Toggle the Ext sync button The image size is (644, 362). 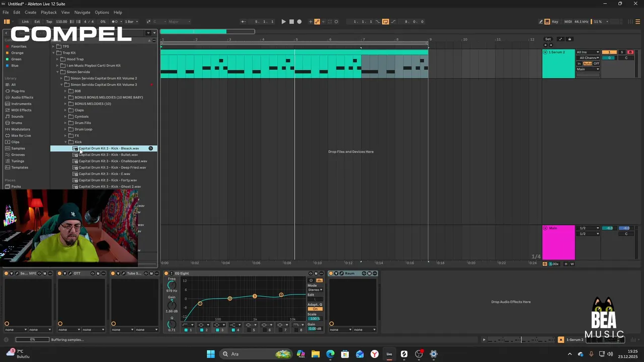pyautogui.click(x=37, y=22)
